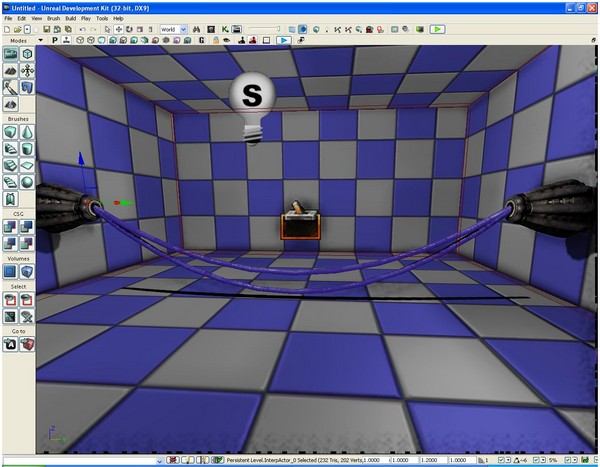Click the binoculars Find Actors icon

(x=196, y=29)
